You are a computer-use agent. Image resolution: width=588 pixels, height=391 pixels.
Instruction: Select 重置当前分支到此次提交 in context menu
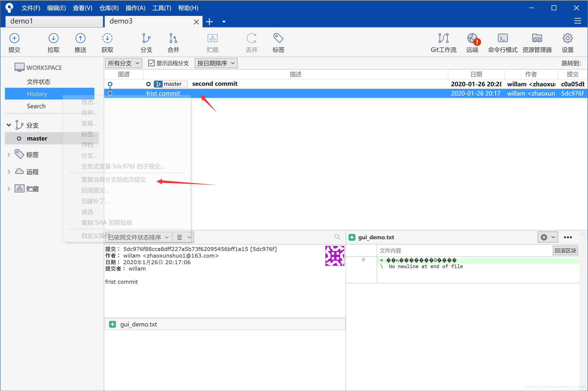[113, 180]
